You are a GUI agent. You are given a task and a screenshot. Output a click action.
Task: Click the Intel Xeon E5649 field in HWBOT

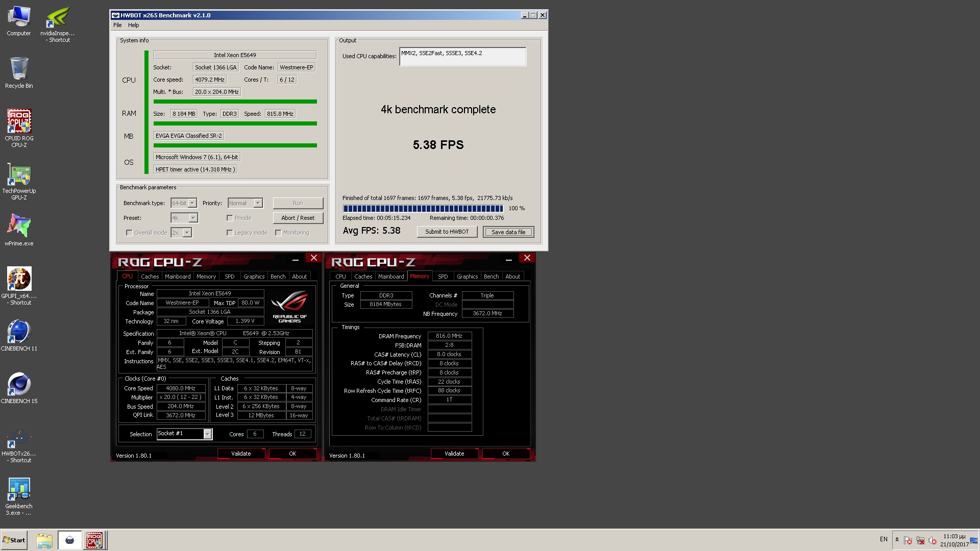235,55
